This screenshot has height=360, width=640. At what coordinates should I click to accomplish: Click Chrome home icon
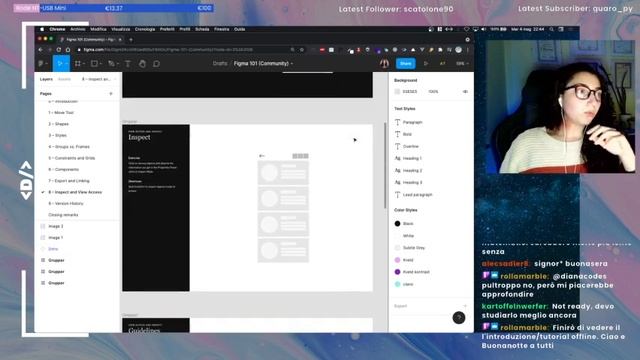click(68, 50)
